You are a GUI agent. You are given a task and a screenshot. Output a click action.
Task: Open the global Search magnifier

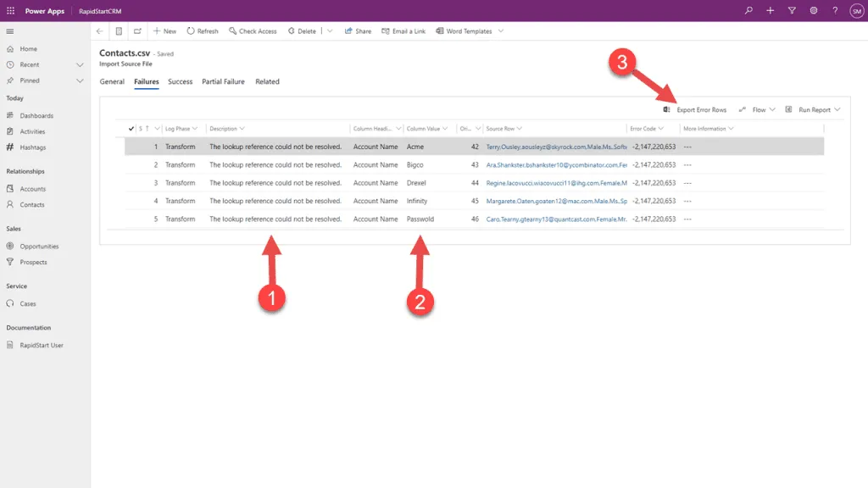tap(748, 11)
